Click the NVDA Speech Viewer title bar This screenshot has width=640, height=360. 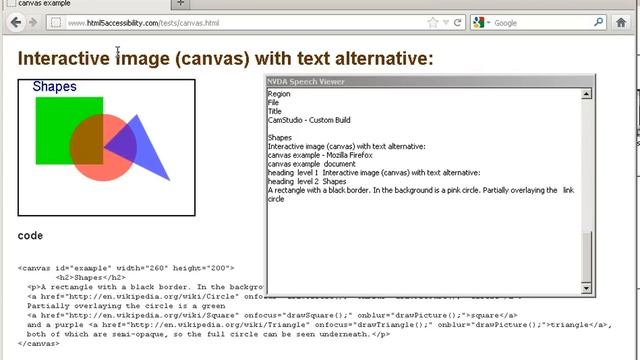(430, 82)
